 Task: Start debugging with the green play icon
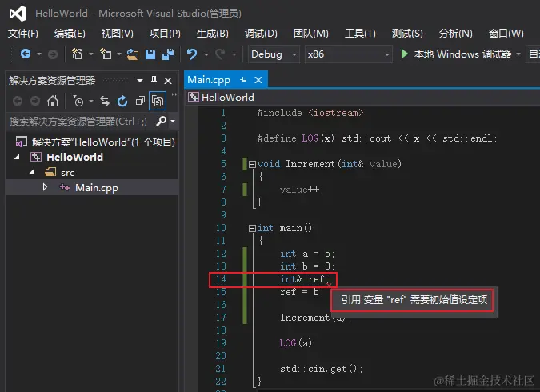[405, 54]
